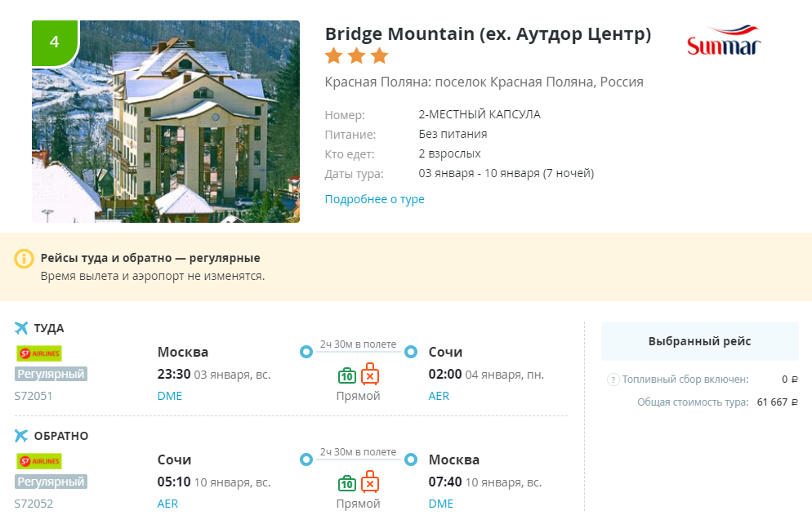Screen dimensions: 812x524
Task: Click the AER link under return Сочи departure
Action: coord(167,504)
